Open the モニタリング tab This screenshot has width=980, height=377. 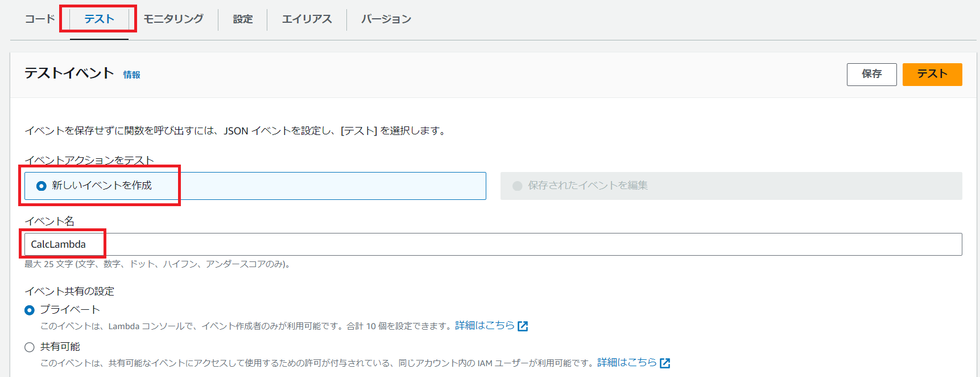tap(173, 19)
